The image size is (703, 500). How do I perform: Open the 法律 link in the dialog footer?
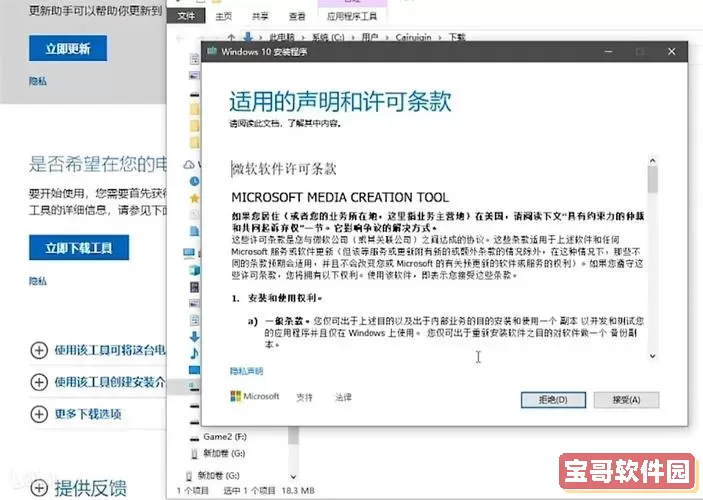[343, 397]
